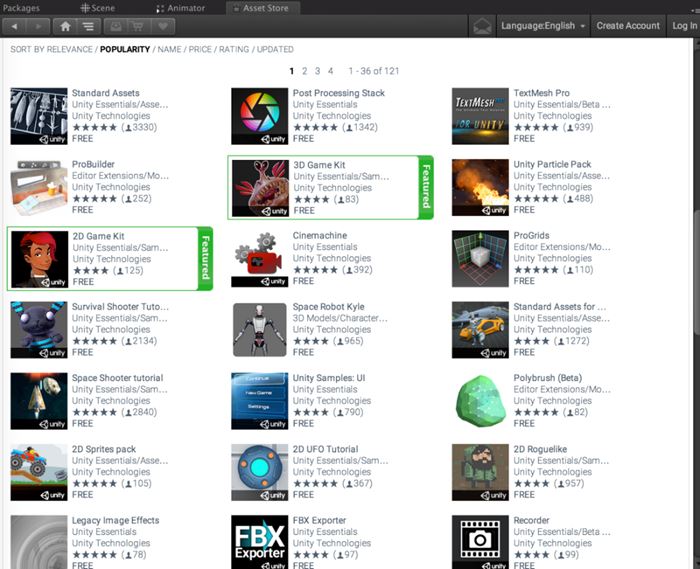Screen dimensions: 700x569
Task: Click the Create Account button
Action: 628,26
